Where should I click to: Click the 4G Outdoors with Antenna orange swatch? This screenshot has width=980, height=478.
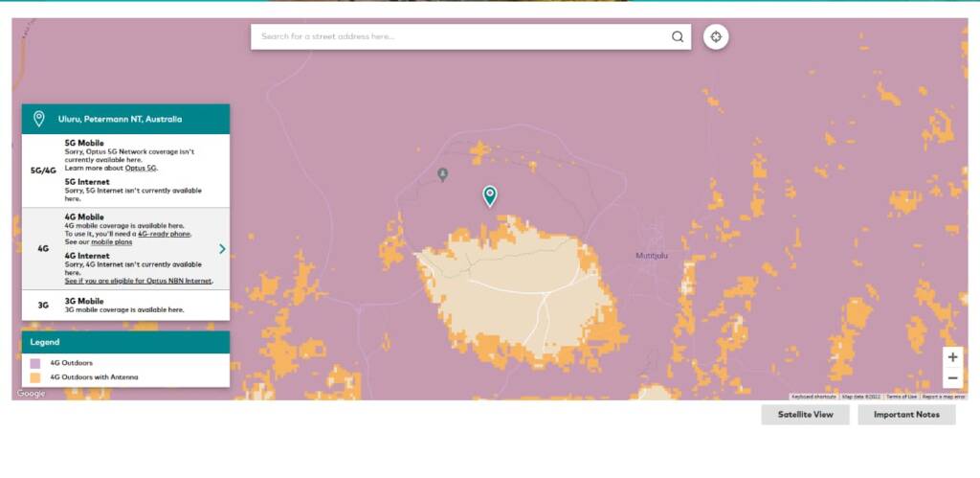click(35, 377)
